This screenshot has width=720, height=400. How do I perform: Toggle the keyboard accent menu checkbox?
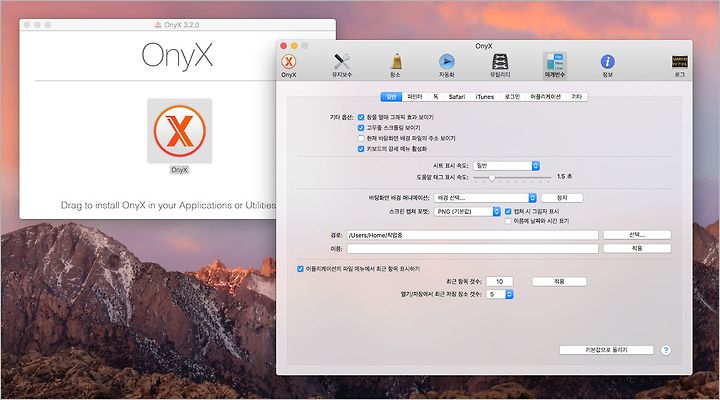coord(361,149)
